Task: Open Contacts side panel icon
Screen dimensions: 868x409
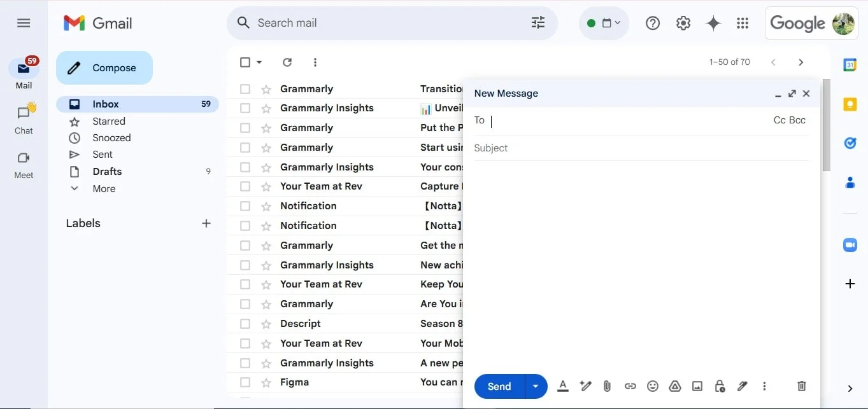Action: pos(850,183)
